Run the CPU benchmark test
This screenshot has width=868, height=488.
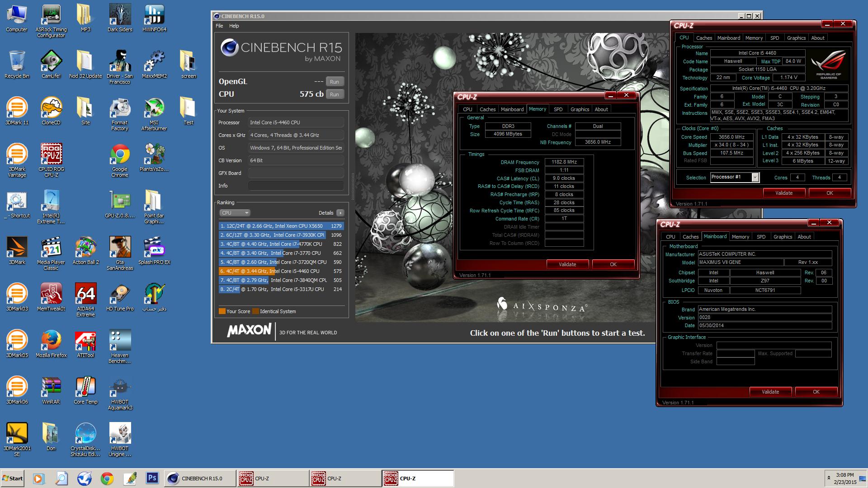point(335,94)
